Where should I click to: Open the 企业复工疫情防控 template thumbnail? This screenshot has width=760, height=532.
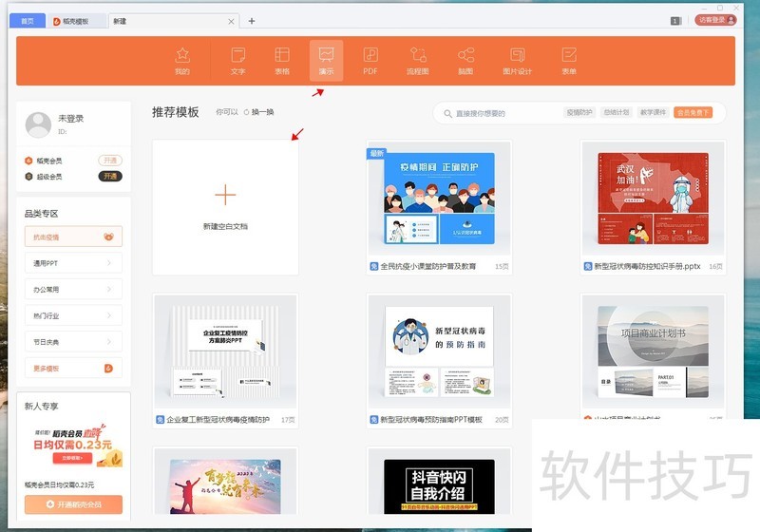225,351
